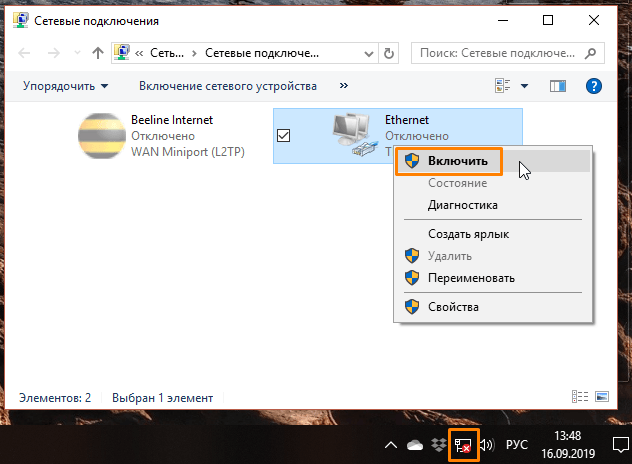
Task: Switch input language РУС indicator
Action: coord(516,445)
